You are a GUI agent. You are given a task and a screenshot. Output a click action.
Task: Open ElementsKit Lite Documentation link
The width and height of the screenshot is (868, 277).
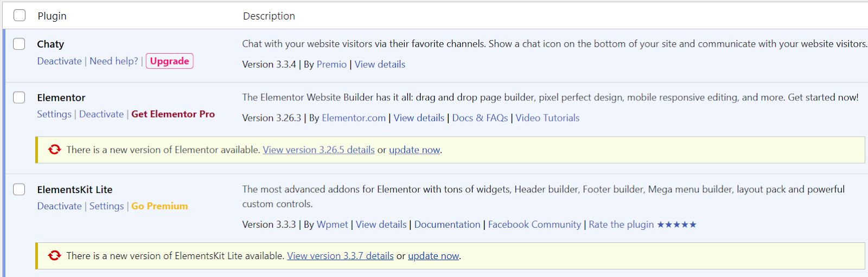[447, 225]
